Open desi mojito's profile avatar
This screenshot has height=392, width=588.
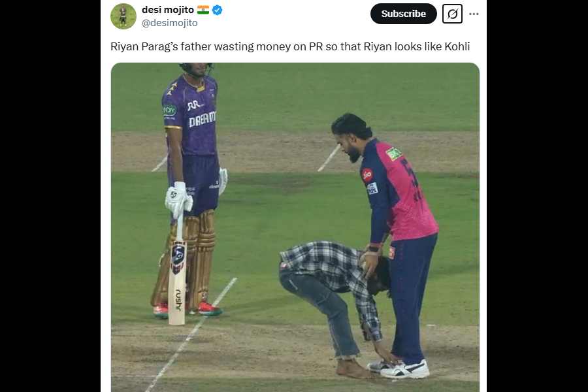click(x=123, y=16)
